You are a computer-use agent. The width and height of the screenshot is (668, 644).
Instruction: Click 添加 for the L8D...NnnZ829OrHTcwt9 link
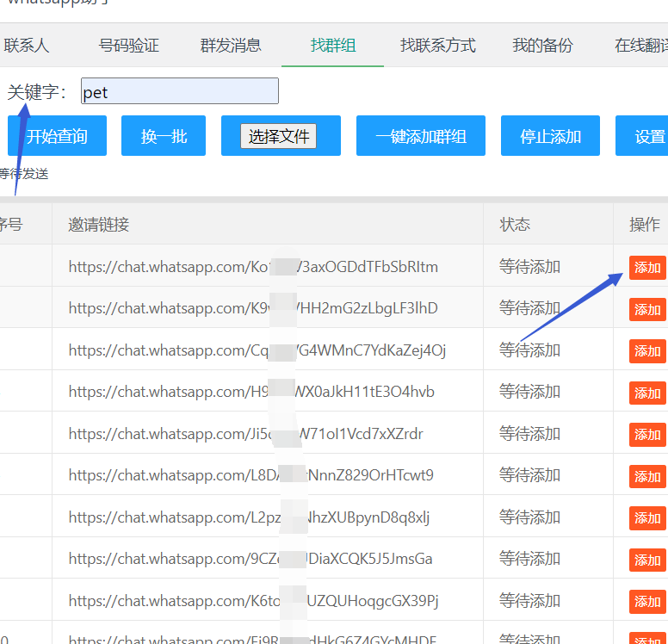point(647,476)
